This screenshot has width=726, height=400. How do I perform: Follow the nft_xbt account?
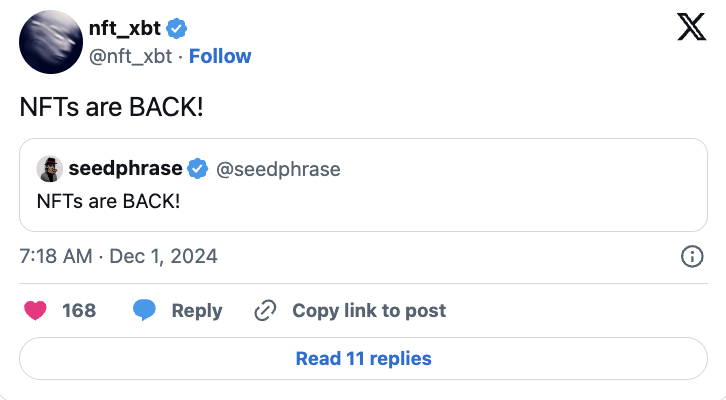coord(220,56)
